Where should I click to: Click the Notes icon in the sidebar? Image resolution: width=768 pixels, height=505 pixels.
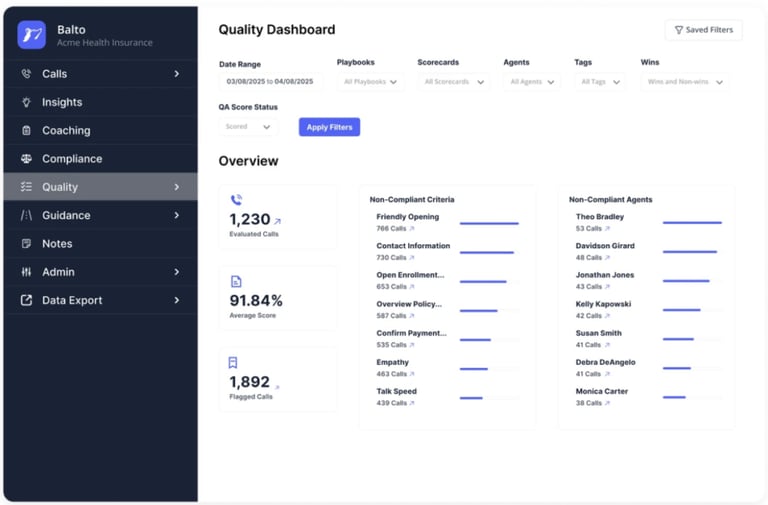pyautogui.click(x=26, y=243)
